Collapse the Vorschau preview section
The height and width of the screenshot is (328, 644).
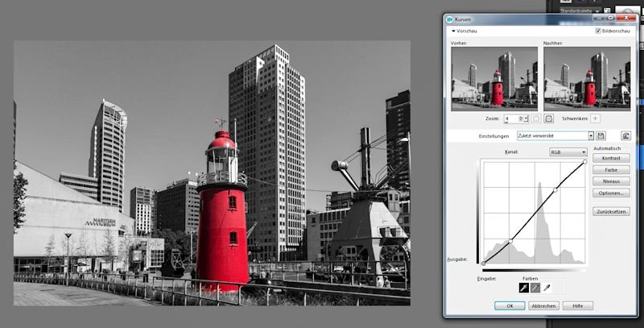pos(454,31)
